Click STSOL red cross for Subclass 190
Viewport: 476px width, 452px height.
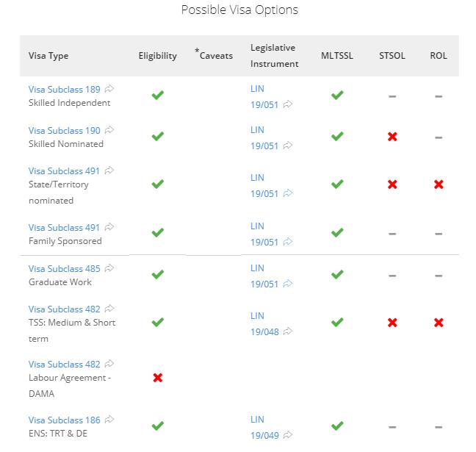[x=392, y=137]
